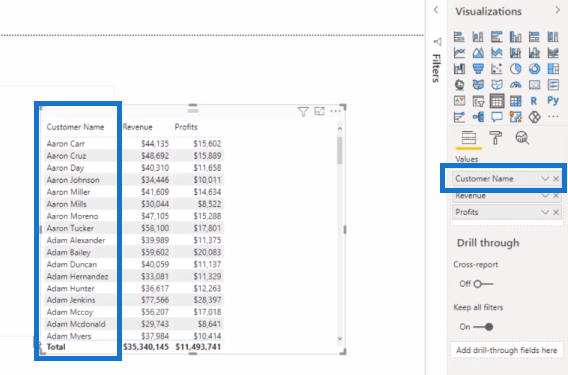Screen dimensions: 568x375
Task: Select the Table visual icon
Action: [497, 101]
